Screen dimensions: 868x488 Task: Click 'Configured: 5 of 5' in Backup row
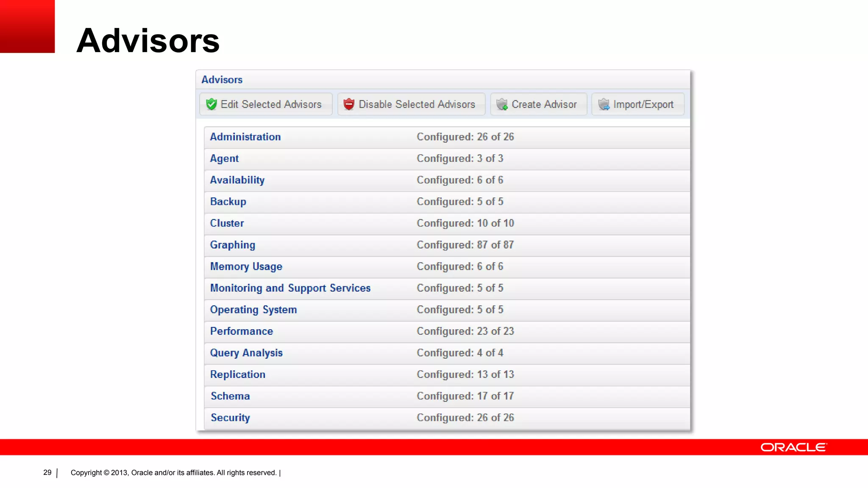click(x=460, y=202)
